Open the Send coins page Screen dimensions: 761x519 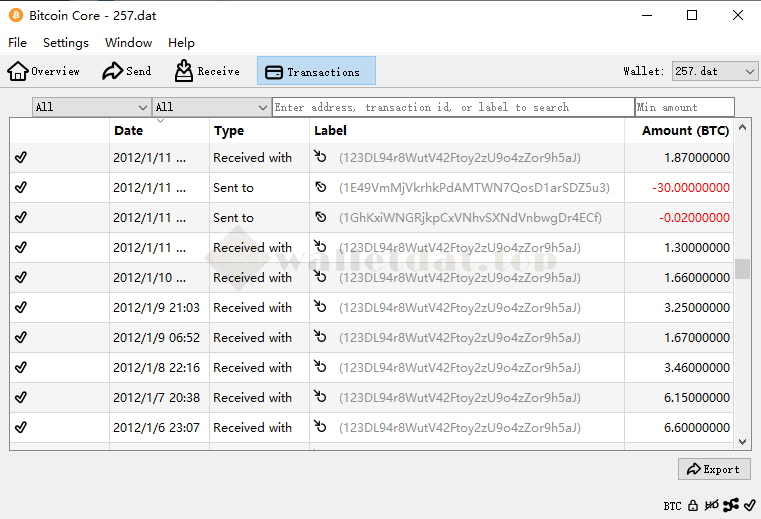[126, 71]
